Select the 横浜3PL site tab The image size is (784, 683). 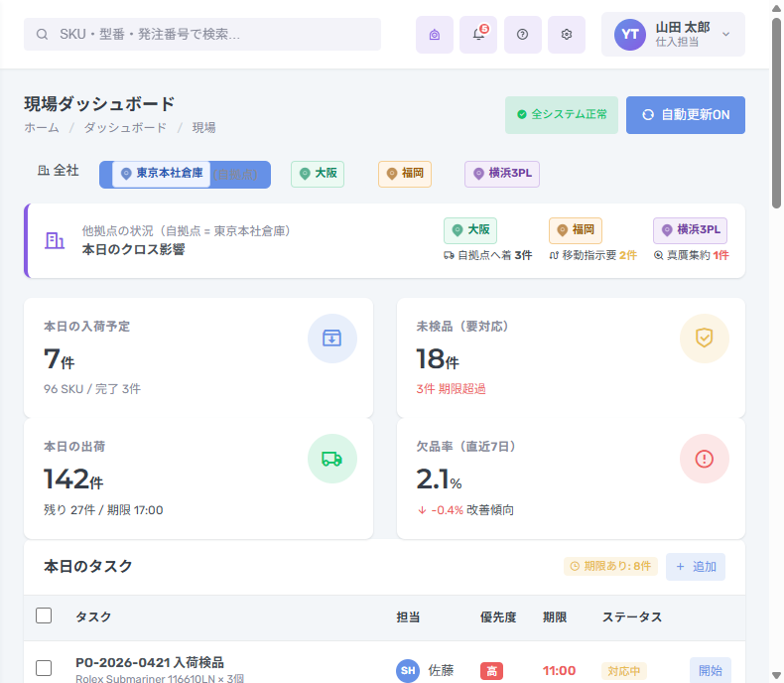click(502, 174)
